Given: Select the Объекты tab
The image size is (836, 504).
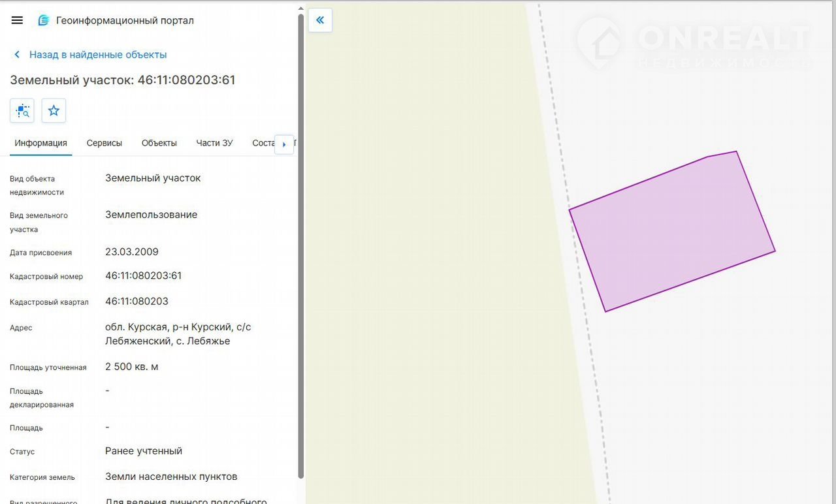Looking at the screenshot, I should [159, 143].
